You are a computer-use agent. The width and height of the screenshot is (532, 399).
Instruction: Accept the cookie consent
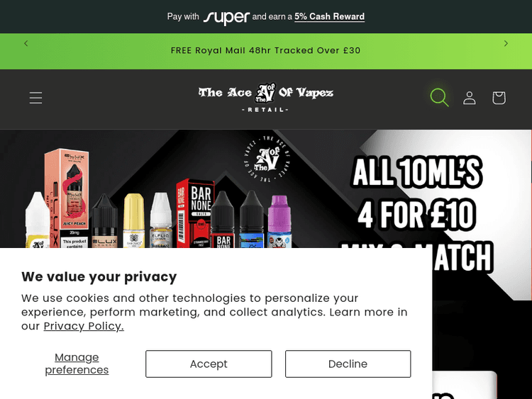coord(209,364)
